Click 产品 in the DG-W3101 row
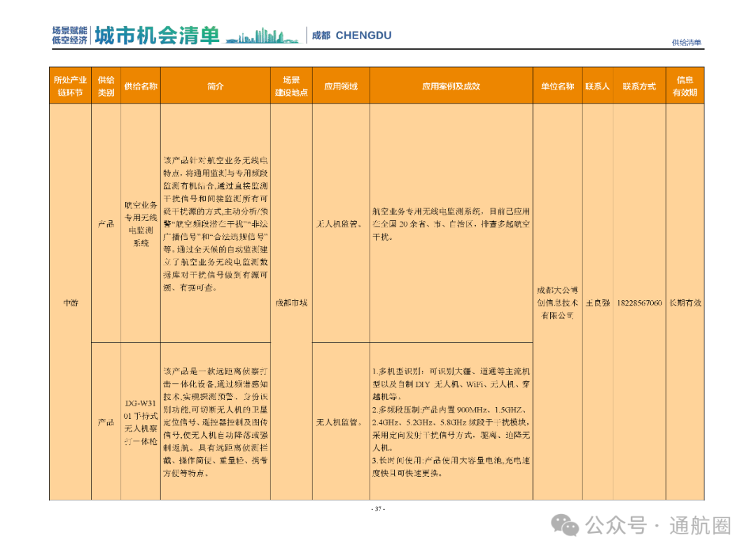The image size is (756, 556). 106,422
